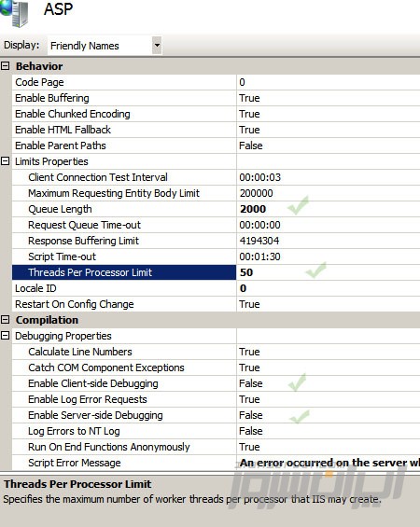The width and height of the screenshot is (420, 527).
Task: Select the Code Page property row
Action: pos(216,82)
